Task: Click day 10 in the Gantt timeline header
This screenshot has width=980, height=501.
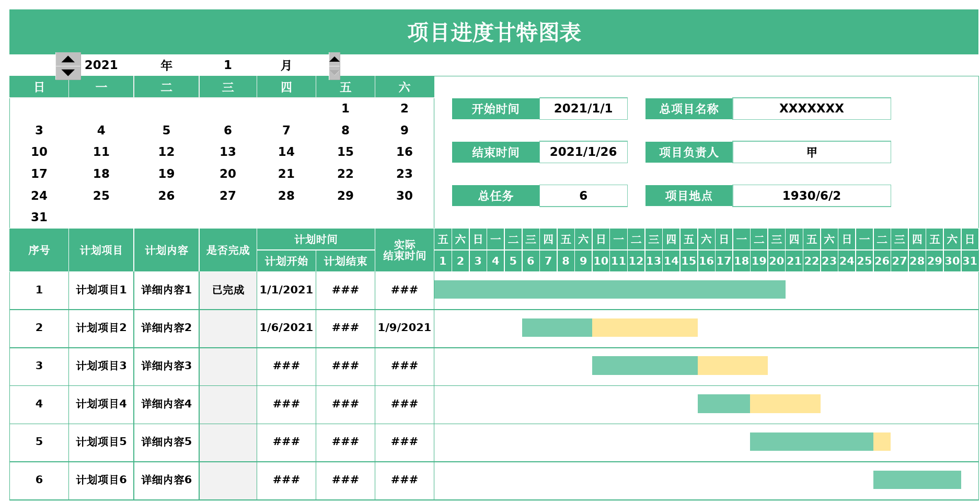Action: (x=601, y=261)
